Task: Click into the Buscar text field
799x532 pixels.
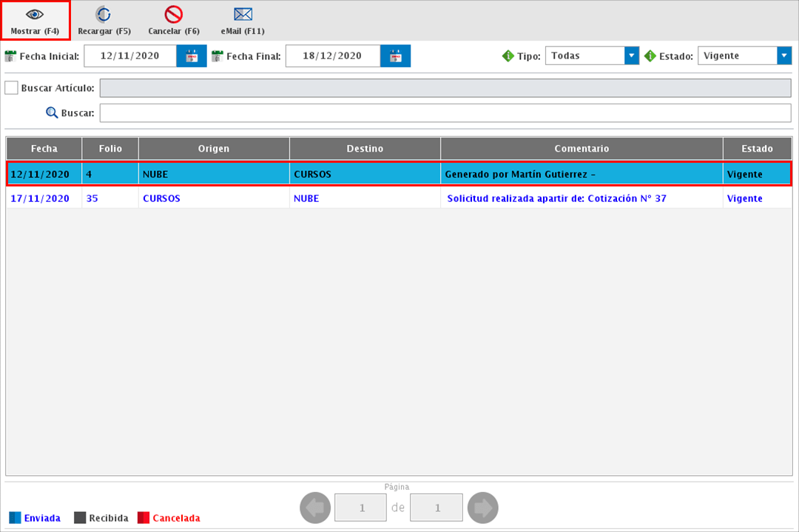Action: pyautogui.click(x=445, y=113)
